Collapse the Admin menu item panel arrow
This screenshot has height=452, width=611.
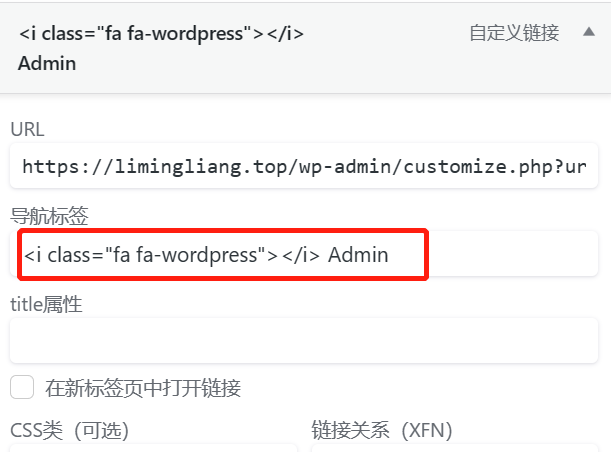pos(589,32)
